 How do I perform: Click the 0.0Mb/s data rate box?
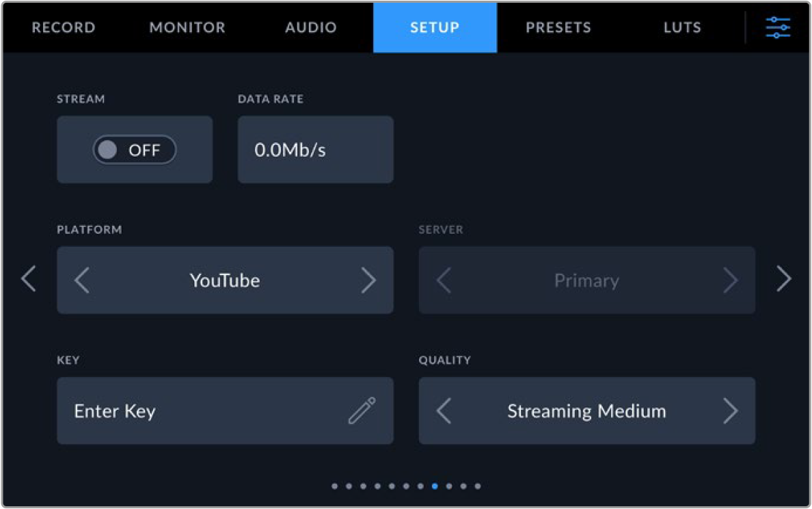tap(315, 149)
